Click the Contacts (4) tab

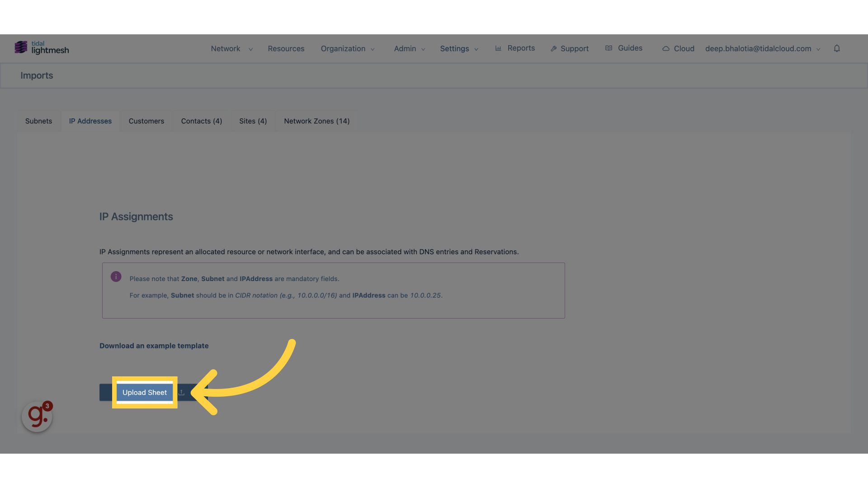click(202, 121)
